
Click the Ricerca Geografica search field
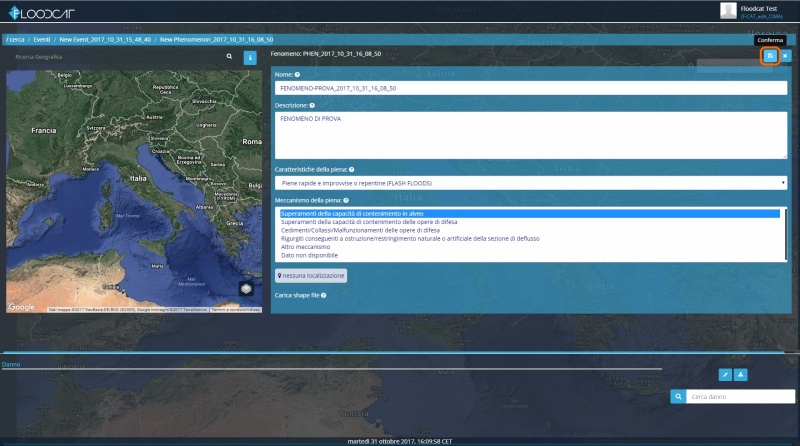tap(117, 57)
